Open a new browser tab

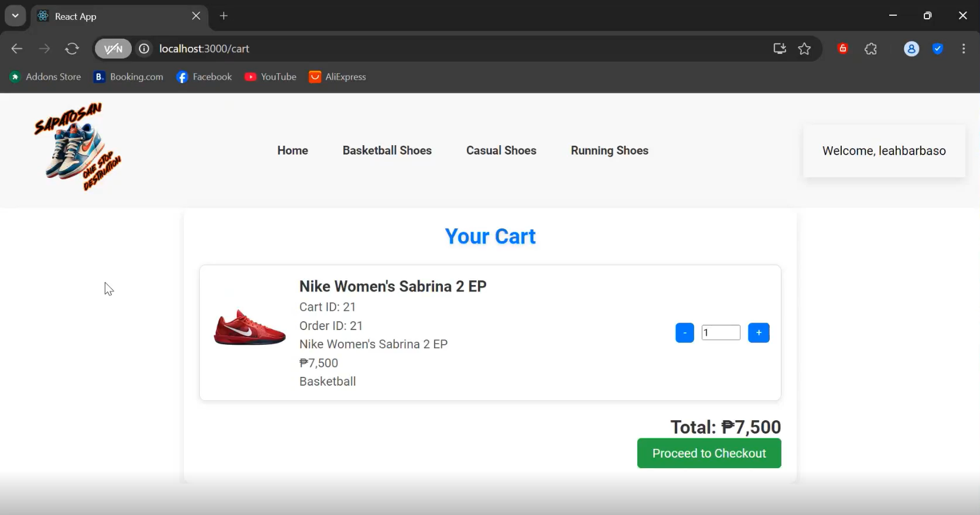224,16
